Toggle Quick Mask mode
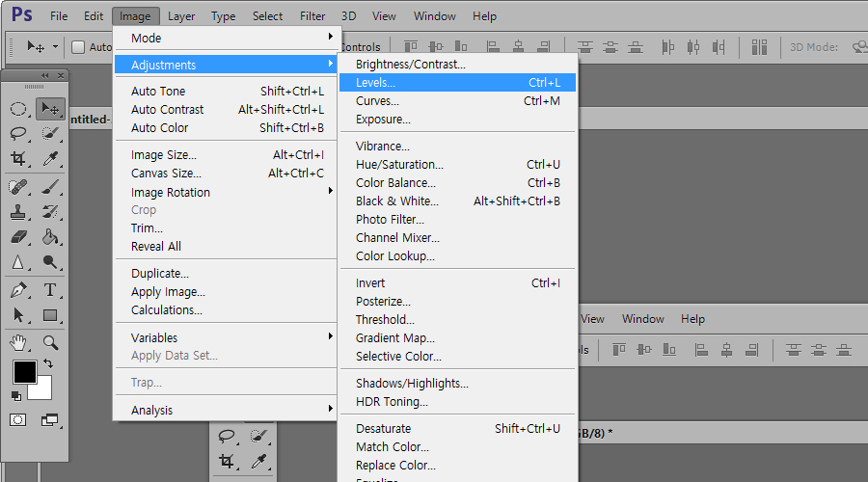The image size is (868, 482). click(x=18, y=419)
